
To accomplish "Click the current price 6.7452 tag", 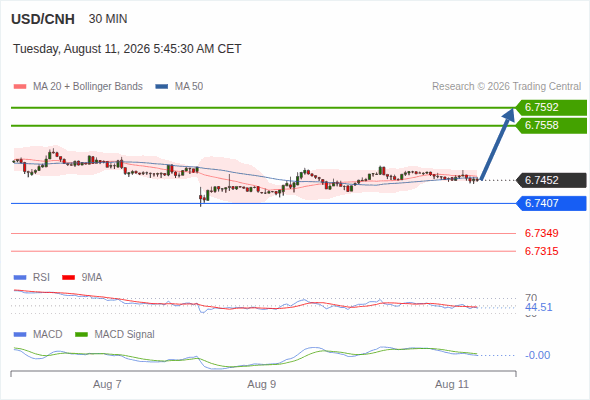I will coord(551,181).
